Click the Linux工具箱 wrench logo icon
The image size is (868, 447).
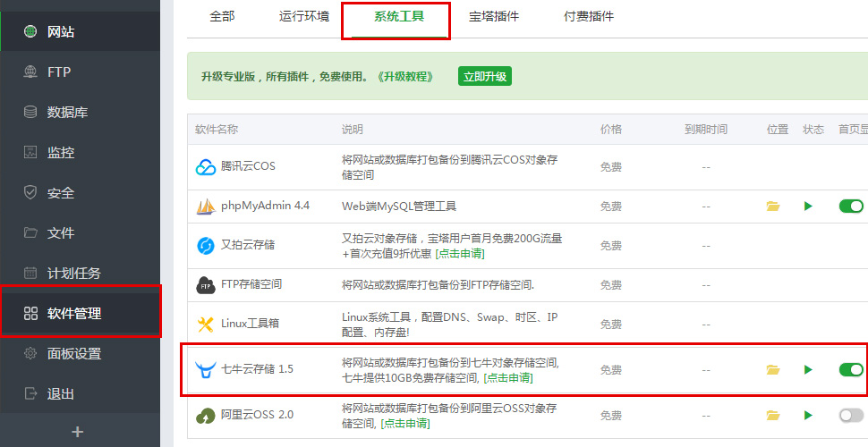pos(206,325)
